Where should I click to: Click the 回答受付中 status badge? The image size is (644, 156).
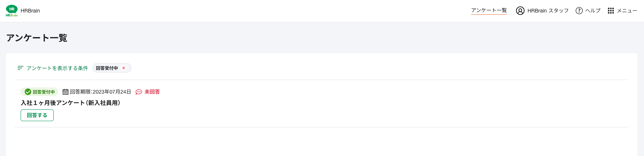click(x=39, y=92)
